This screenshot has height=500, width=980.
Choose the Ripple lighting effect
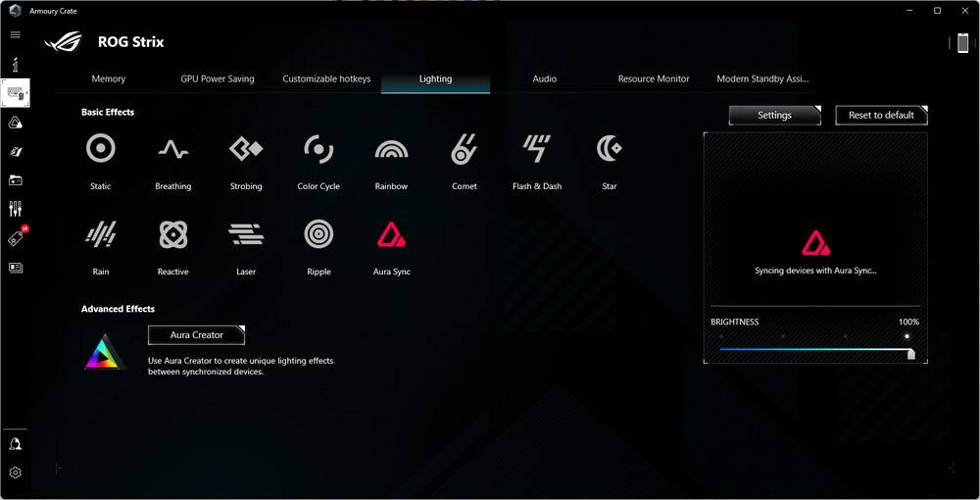pyautogui.click(x=318, y=234)
